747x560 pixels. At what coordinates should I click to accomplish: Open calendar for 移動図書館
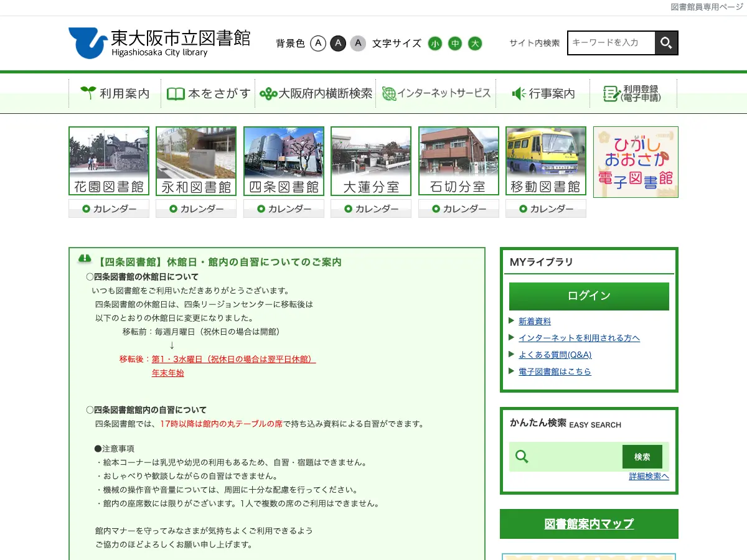point(546,208)
